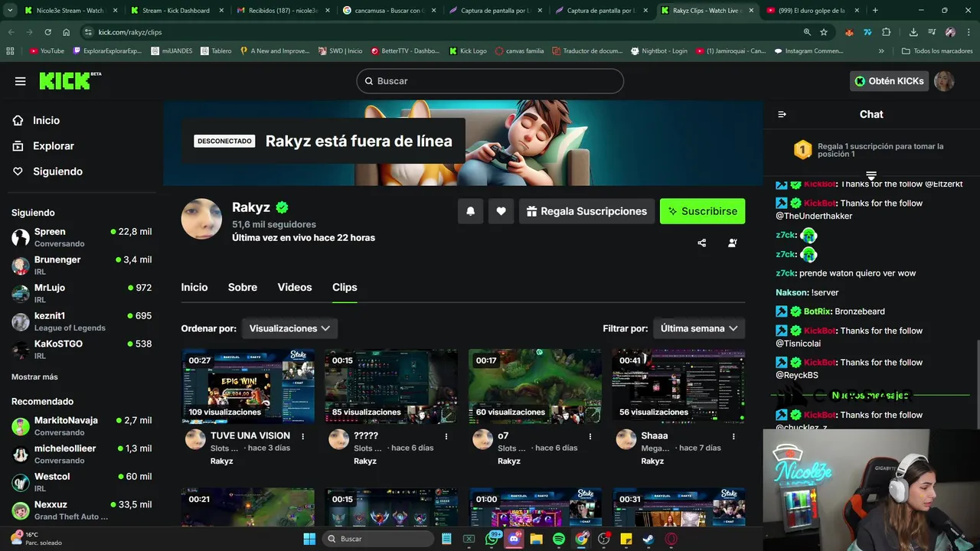Click the Windows taskbar search box

(x=378, y=539)
